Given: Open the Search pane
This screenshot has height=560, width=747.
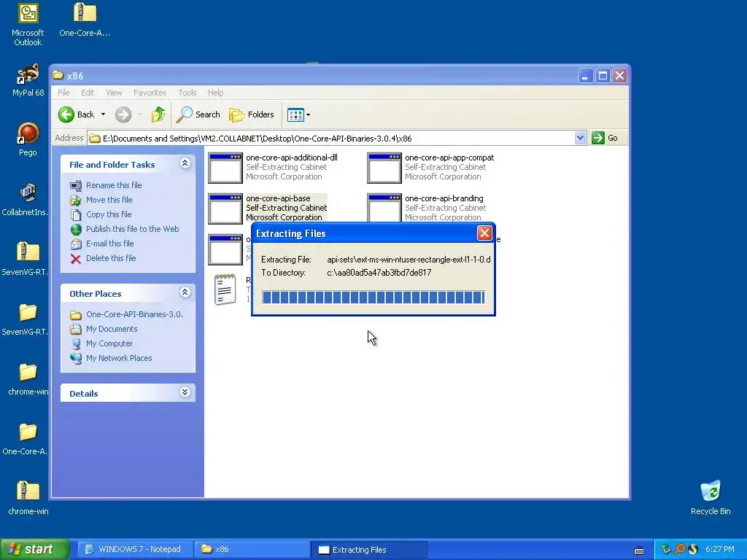Looking at the screenshot, I should [198, 114].
